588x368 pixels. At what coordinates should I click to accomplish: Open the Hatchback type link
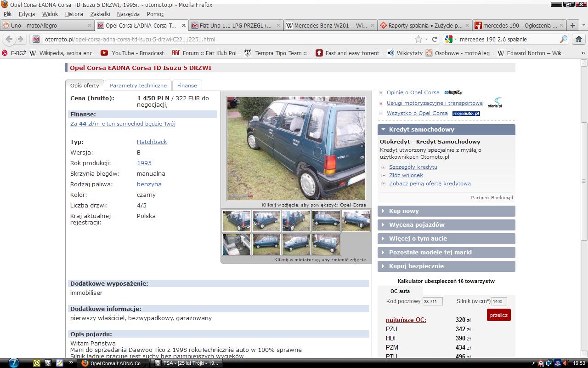pos(152,142)
